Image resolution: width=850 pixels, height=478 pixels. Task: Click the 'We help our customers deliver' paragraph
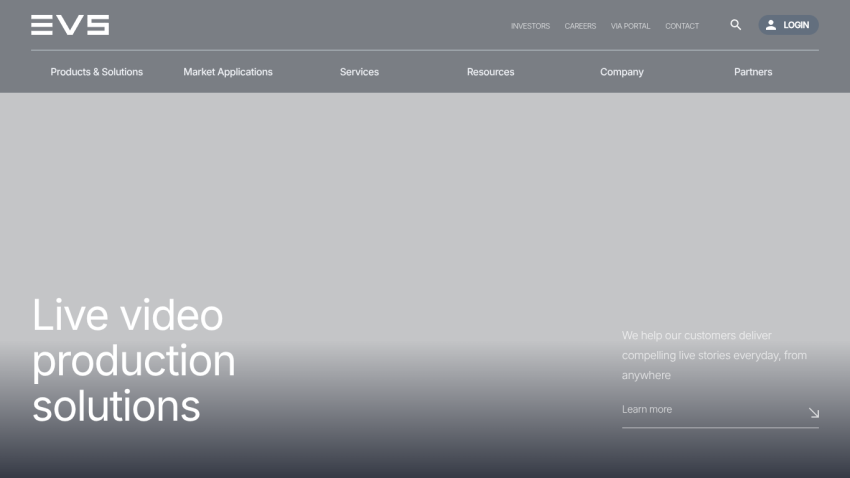pos(714,356)
